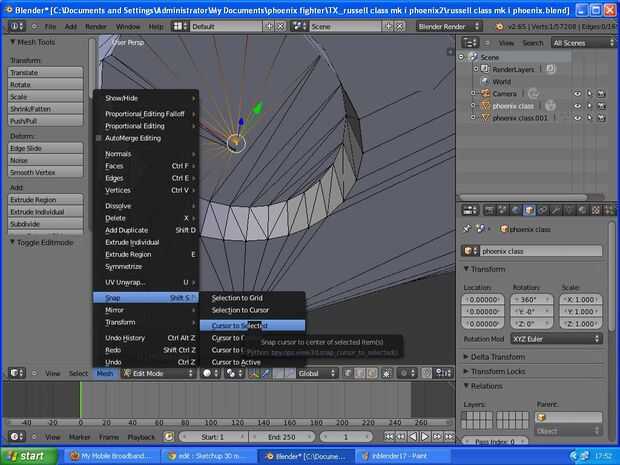
Task: Play the animation in reverse
Action: [413, 437]
